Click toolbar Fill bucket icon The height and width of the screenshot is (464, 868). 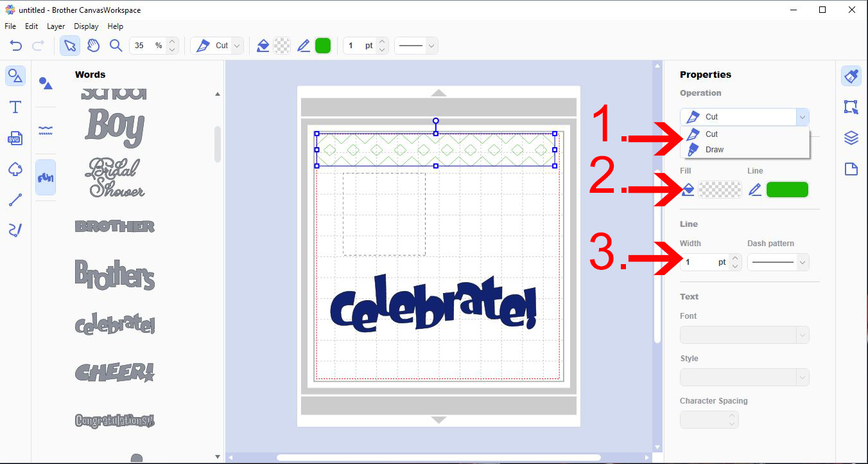click(263, 46)
